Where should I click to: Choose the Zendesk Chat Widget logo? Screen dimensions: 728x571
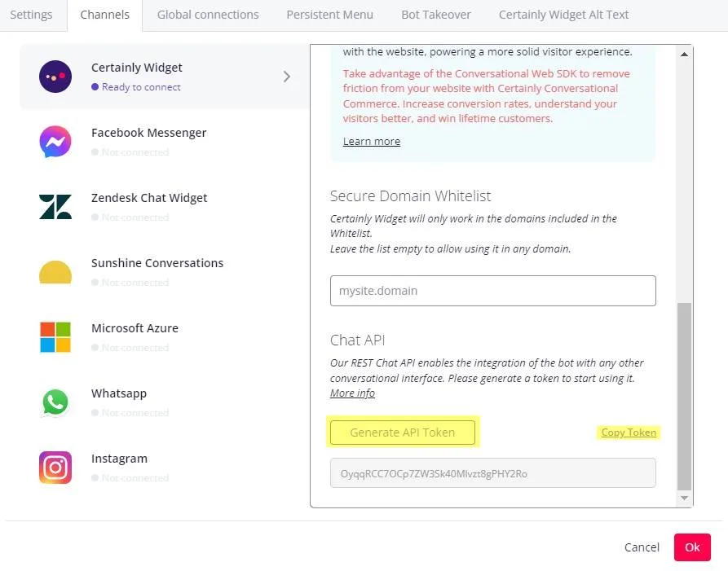(55, 207)
